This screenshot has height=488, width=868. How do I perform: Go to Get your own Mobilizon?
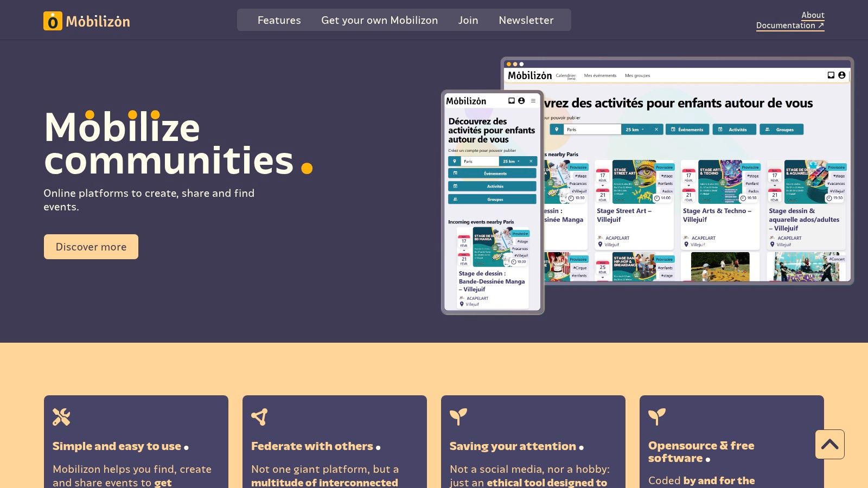379,20
